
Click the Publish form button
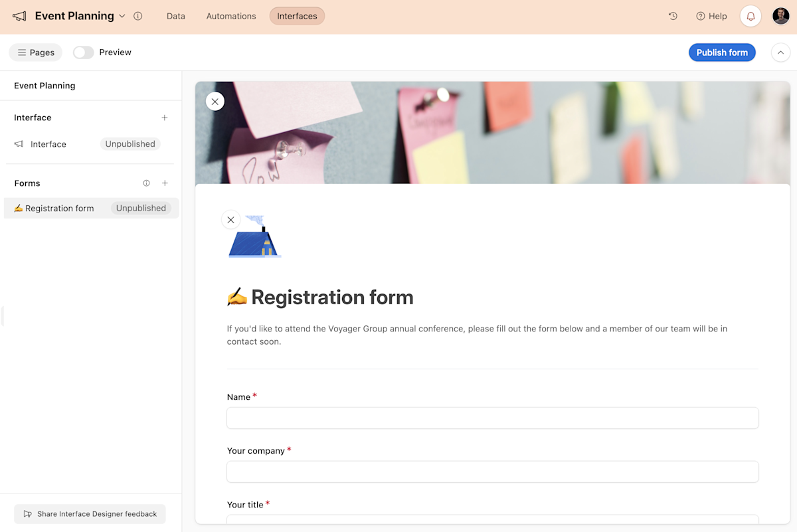coord(722,52)
